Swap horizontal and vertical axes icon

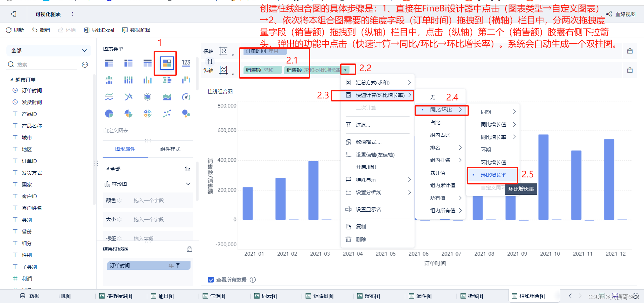pos(210,61)
